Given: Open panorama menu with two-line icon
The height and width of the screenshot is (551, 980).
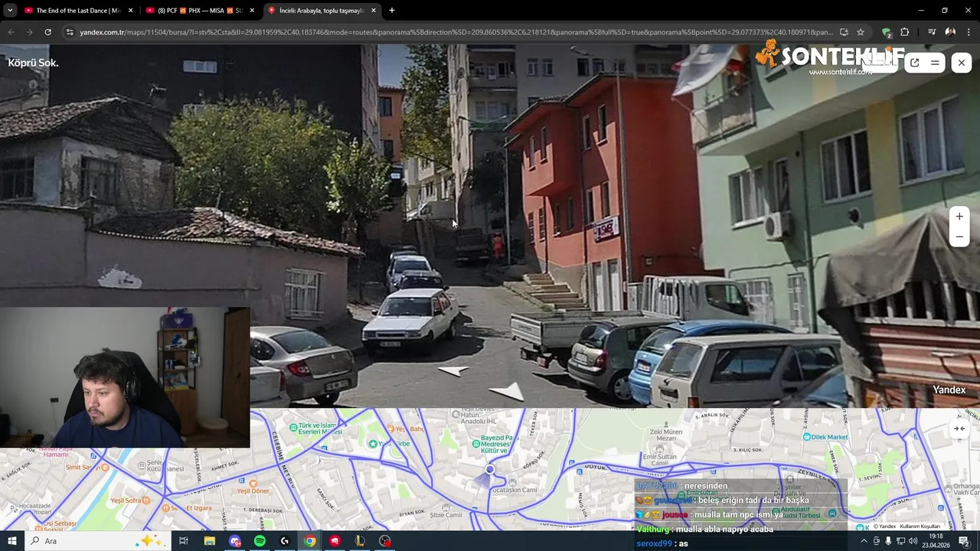Looking at the screenshot, I should pyautogui.click(x=935, y=63).
